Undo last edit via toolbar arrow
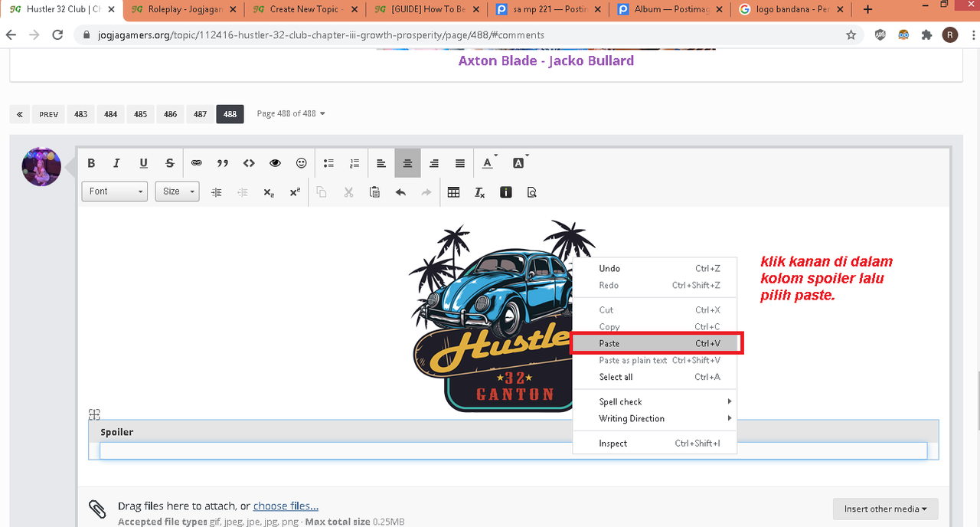The image size is (980, 527). click(400, 192)
